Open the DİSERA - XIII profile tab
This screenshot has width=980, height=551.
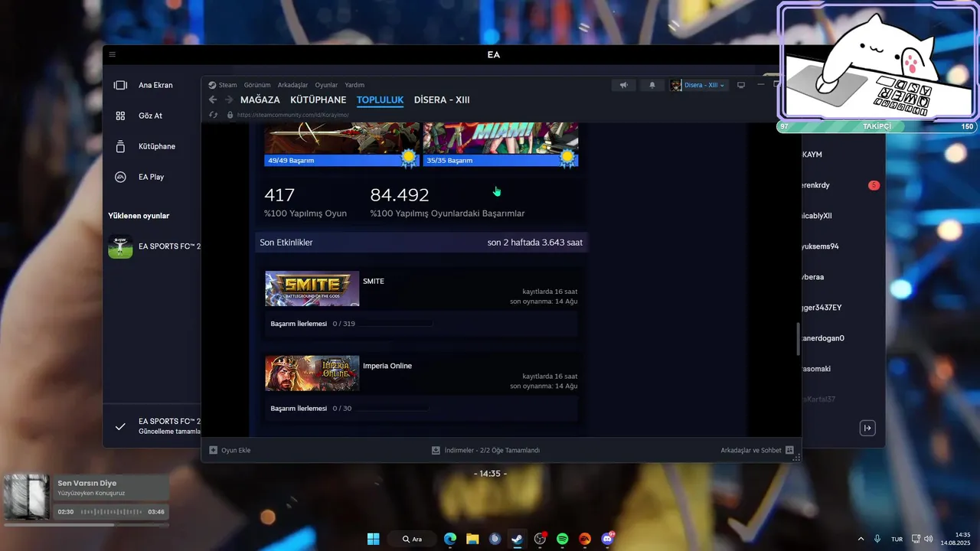click(x=442, y=100)
